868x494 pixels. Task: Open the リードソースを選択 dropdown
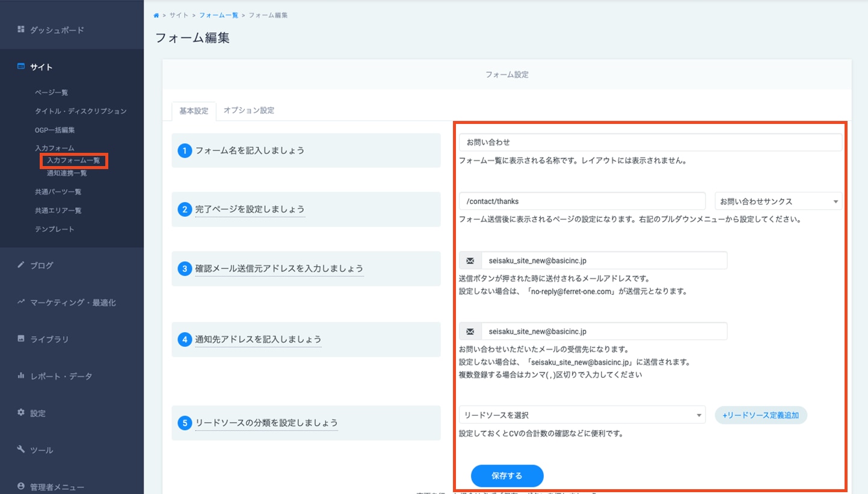pyautogui.click(x=582, y=415)
